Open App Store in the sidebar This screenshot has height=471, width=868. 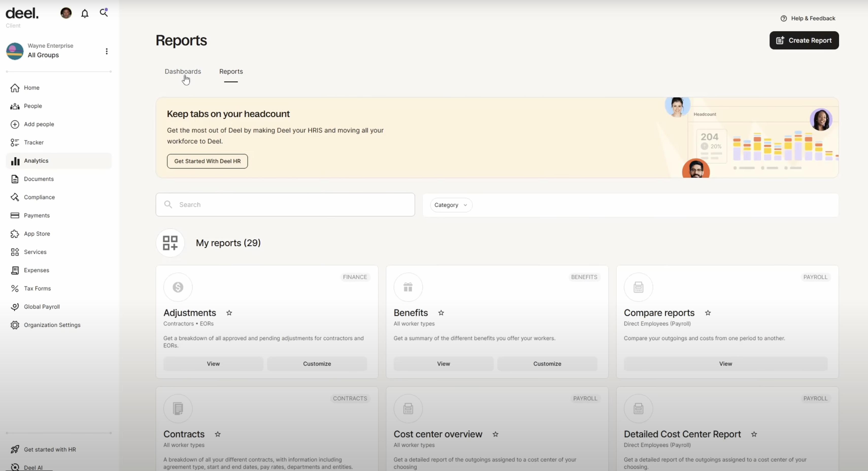tap(37, 234)
